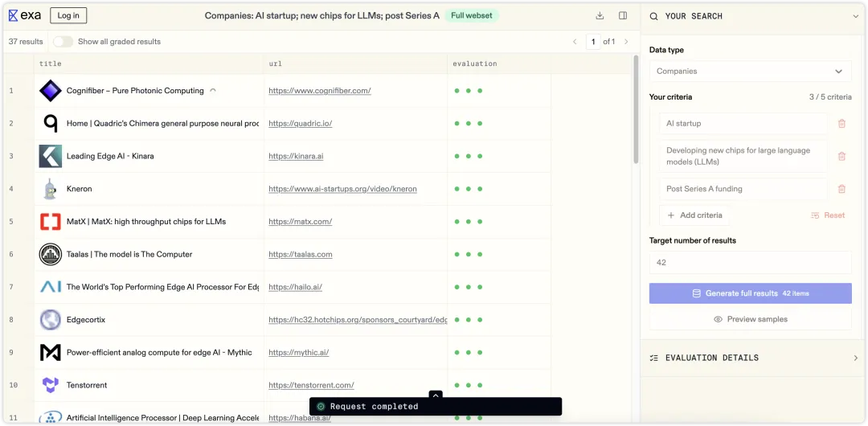The height and width of the screenshot is (426, 868).
Task: Click the Request completed status icon
Action: click(x=320, y=407)
